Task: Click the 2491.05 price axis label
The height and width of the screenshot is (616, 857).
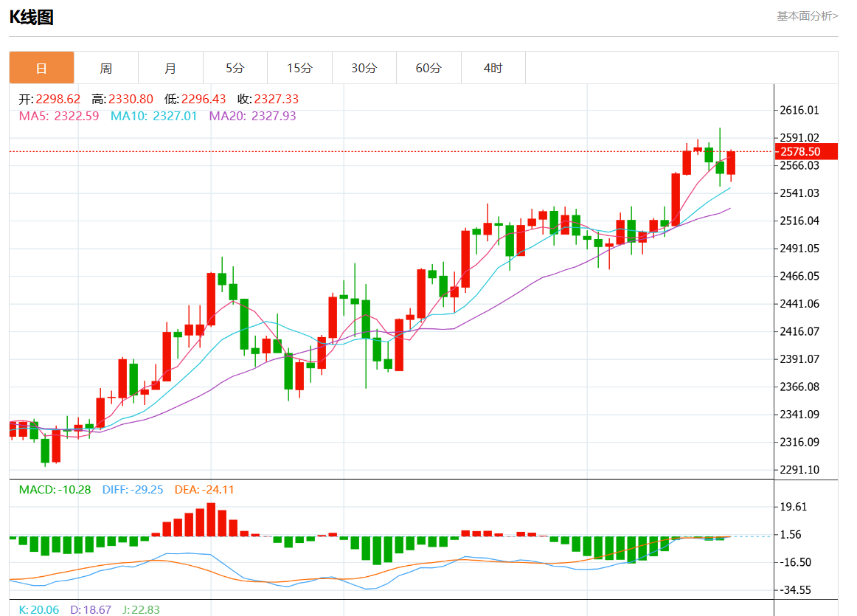Action: click(x=799, y=248)
